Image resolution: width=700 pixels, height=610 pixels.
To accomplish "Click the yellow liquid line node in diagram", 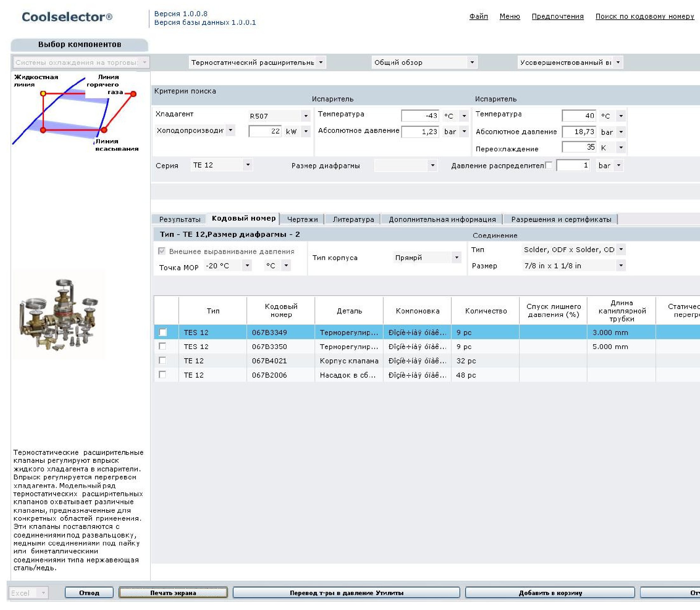I will coord(43,93).
